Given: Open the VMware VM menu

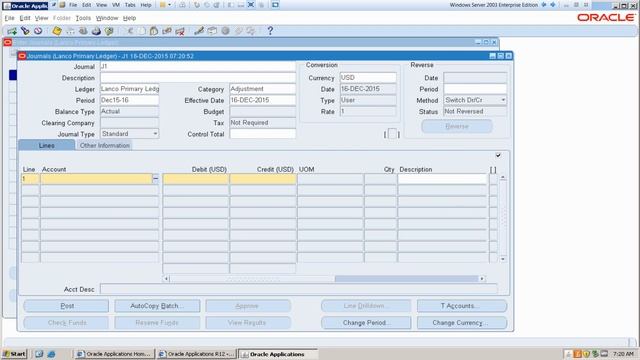Looking at the screenshot, I should tap(116, 5).
